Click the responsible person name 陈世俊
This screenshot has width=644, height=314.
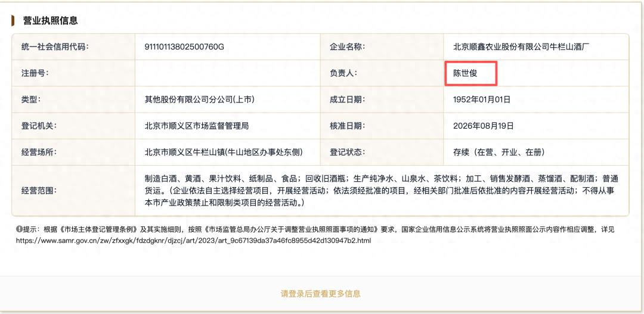click(465, 73)
